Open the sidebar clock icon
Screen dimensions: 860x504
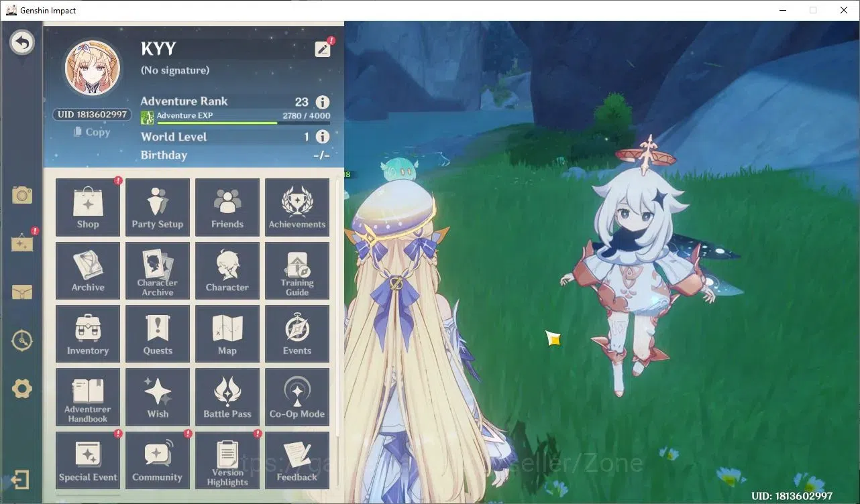point(22,340)
